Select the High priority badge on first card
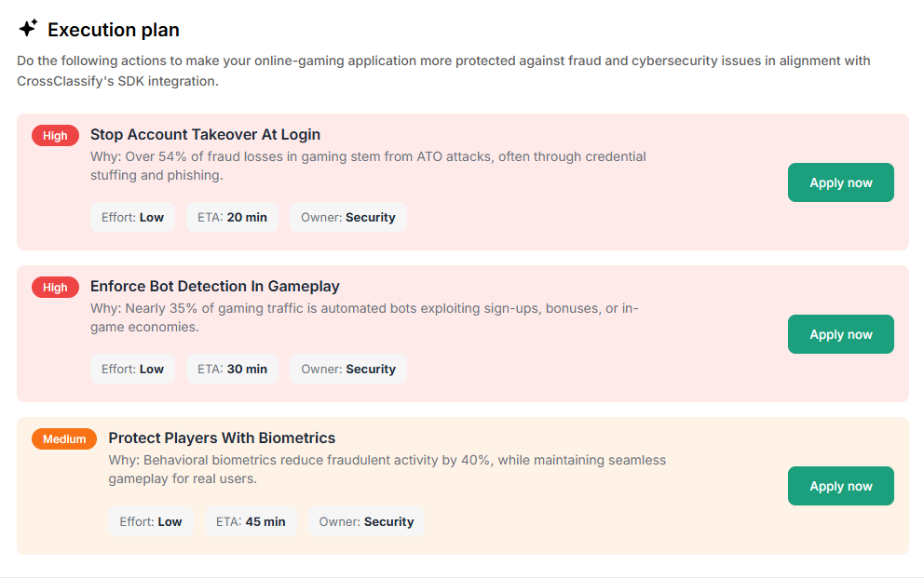 pyautogui.click(x=55, y=135)
